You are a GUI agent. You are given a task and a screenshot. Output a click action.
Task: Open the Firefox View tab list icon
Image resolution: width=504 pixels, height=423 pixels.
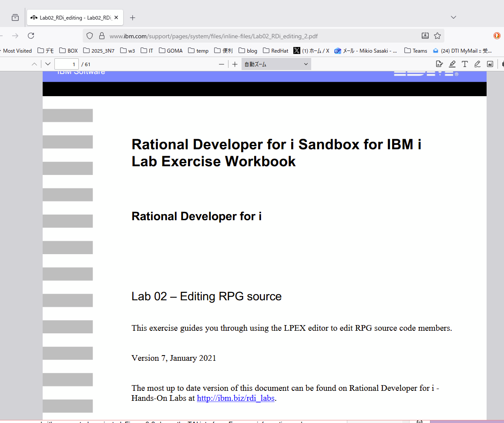(x=15, y=18)
